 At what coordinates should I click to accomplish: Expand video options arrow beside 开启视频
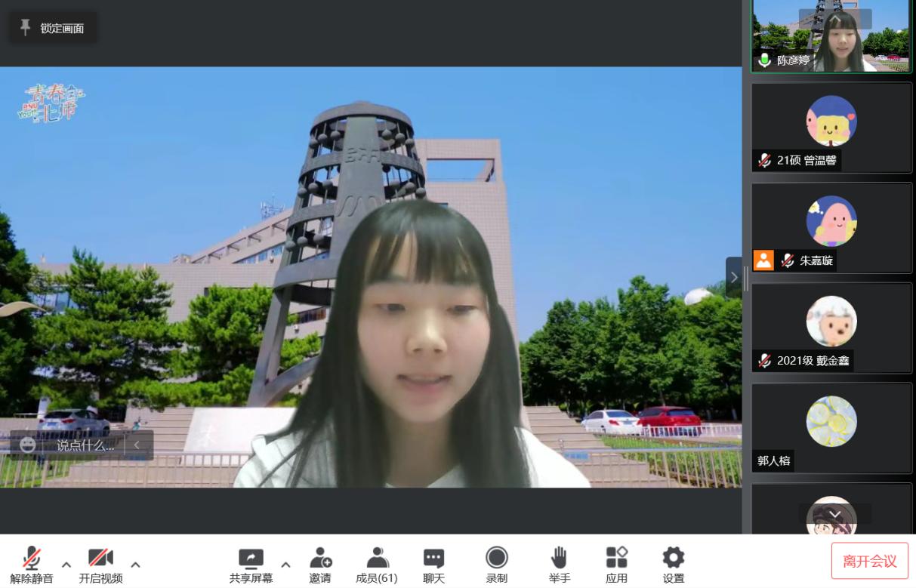click(x=136, y=565)
